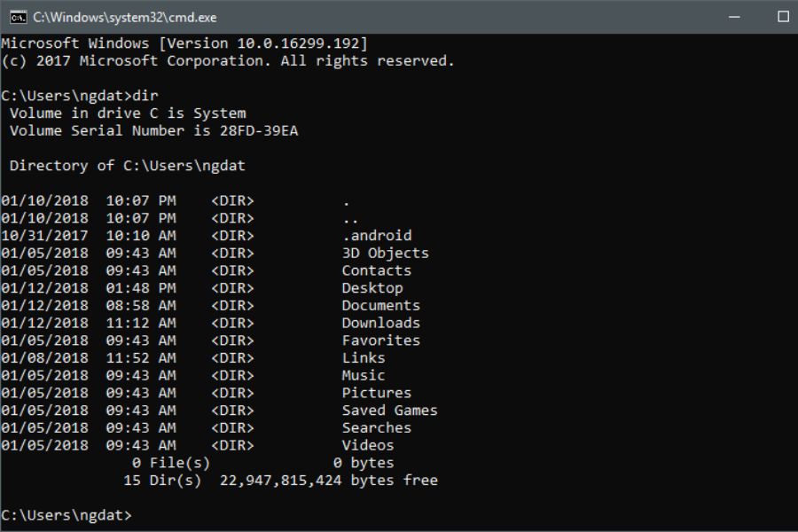The width and height of the screenshot is (798, 532).
Task: Click the Pictures directory name
Action: [376, 393]
